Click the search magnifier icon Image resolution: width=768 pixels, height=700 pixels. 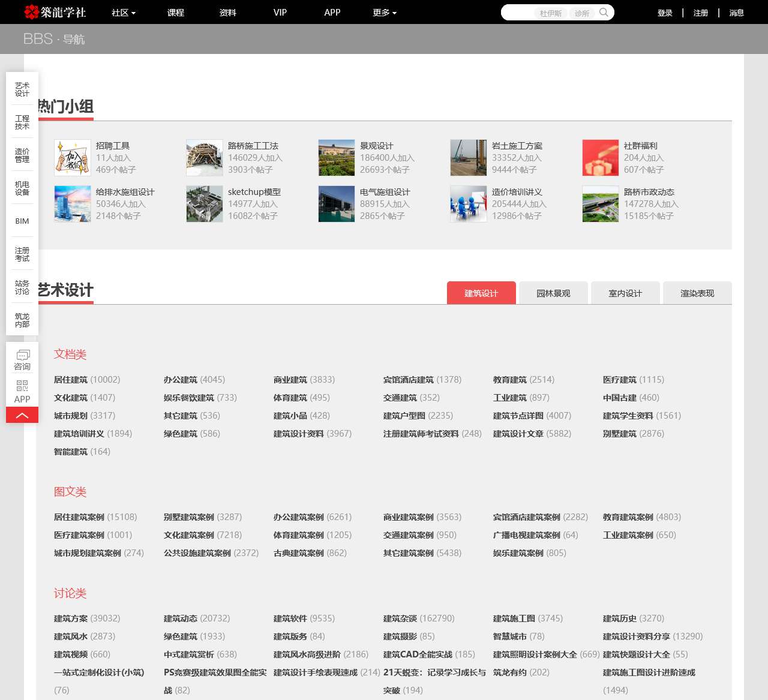[604, 13]
